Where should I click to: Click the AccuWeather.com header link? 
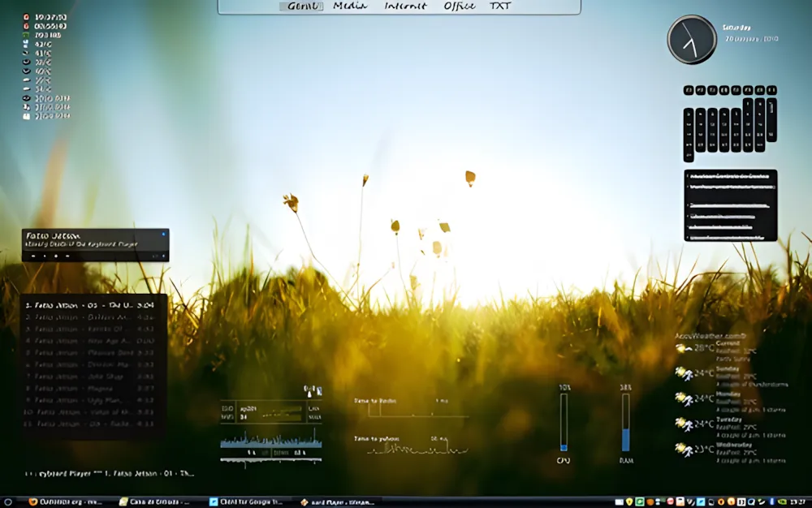pos(710,335)
